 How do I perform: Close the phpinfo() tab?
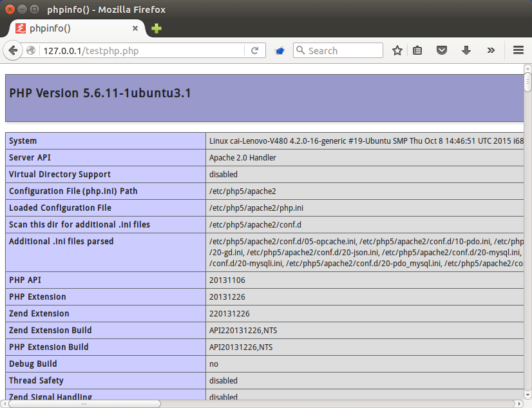pyautogui.click(x=135, y=28)
